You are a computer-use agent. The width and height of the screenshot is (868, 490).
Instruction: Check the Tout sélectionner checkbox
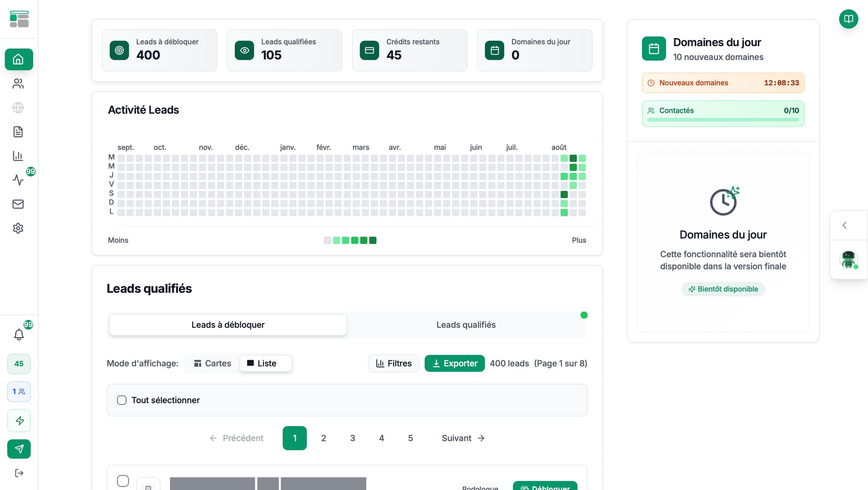point(122,400)
